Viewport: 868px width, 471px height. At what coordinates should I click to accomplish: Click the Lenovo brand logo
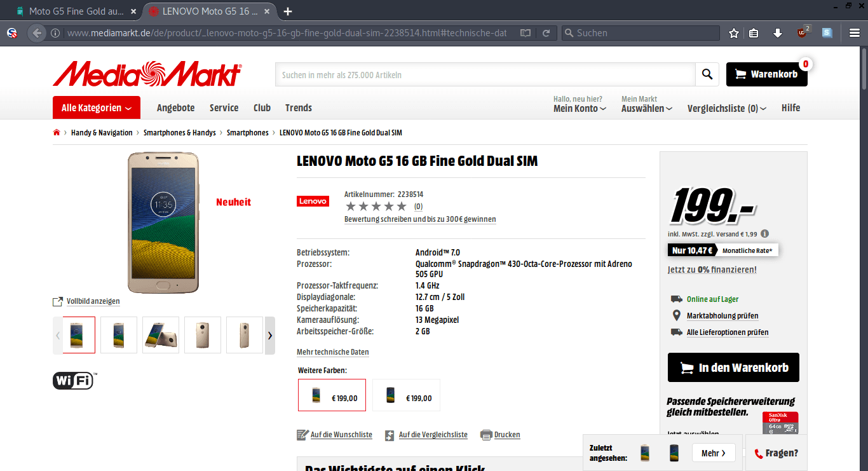[313, 201]
